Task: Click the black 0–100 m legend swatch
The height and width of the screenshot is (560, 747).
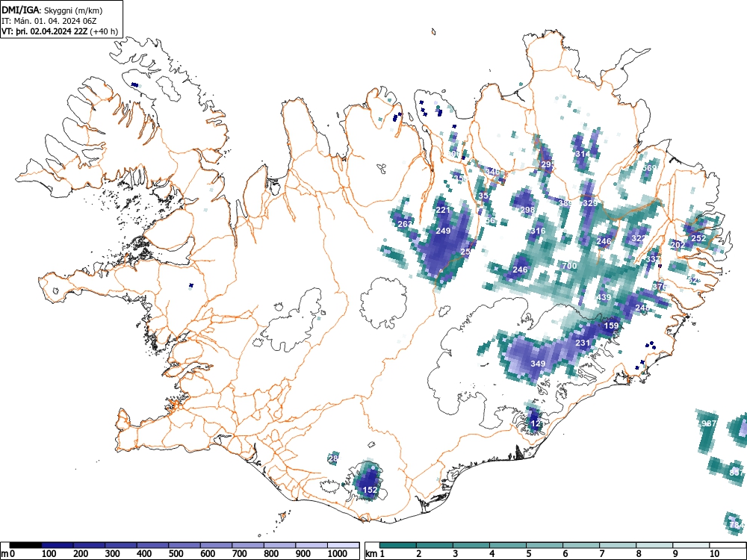Action: [x=25, y=545]
